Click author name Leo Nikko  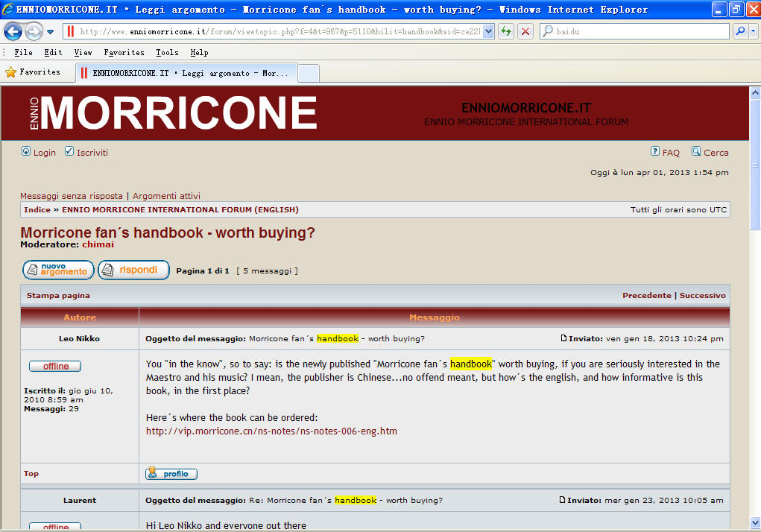tap(79, 338)
